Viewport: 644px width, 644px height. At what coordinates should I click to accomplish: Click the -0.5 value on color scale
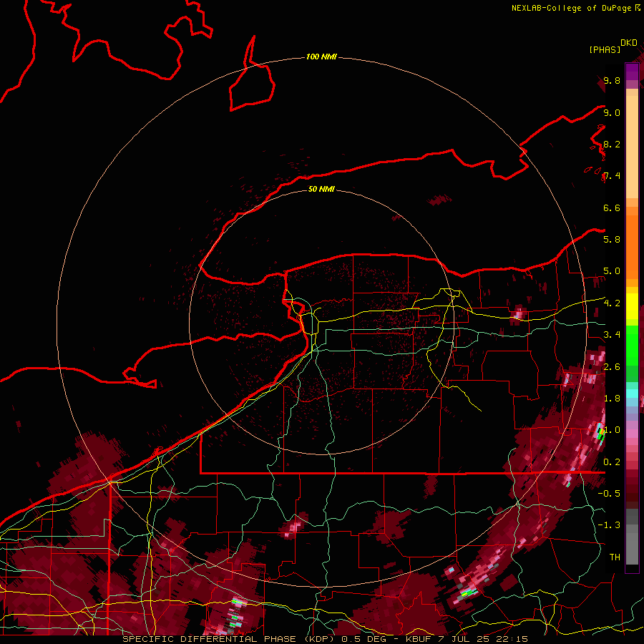pyautogui.click(x=609, y=494)
